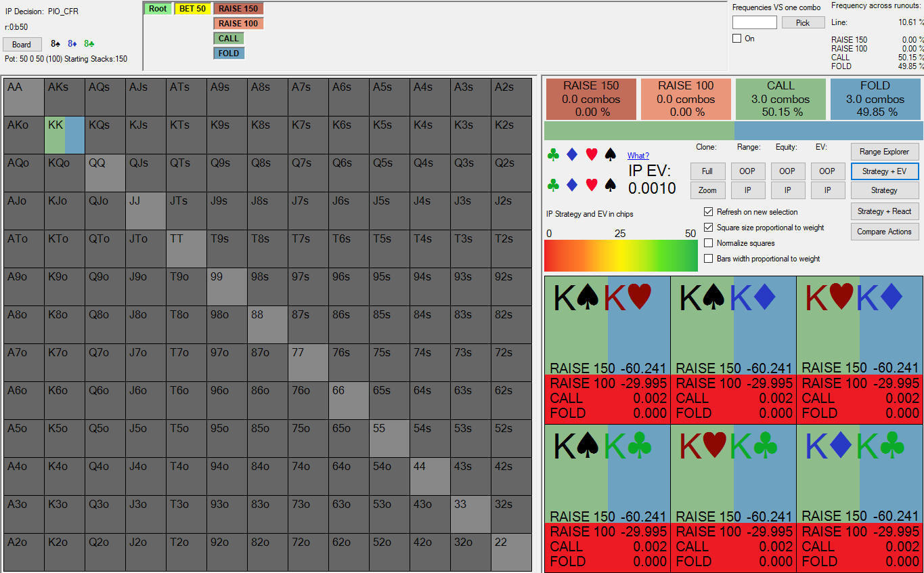This screenshot has height=573, width=924.
Task: Open the K♠K♣ combo card
Action: click(607, 498)
